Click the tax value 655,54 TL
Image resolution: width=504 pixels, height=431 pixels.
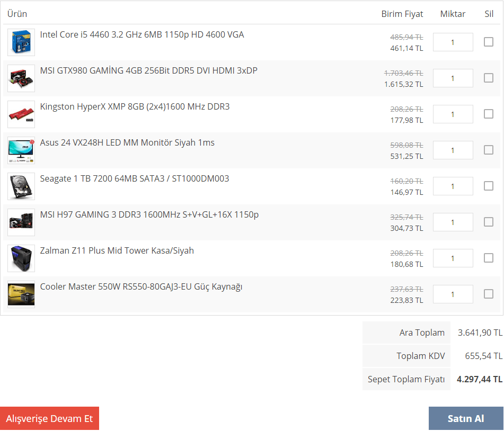[x=483, y=356]
